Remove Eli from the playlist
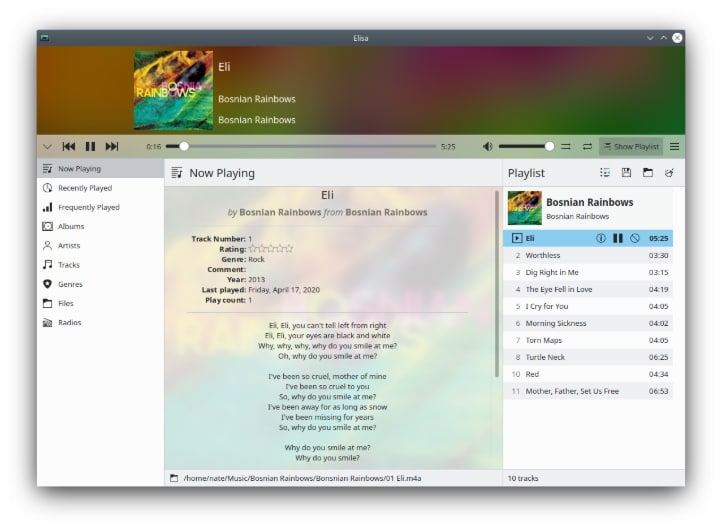Viewport: 721px width, 529px height. click(635, 238)
